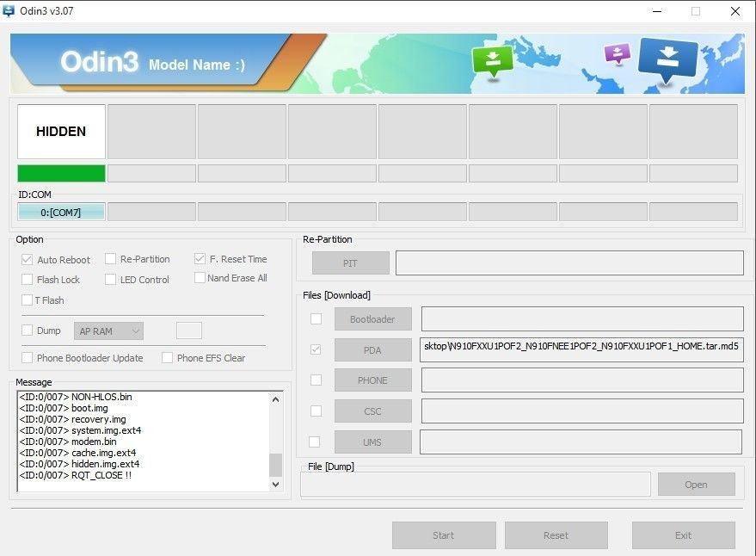This screenshot has height=556, width=756.
Task: Enable the Flash Lock checkbox
Action: tap(27, 280)
